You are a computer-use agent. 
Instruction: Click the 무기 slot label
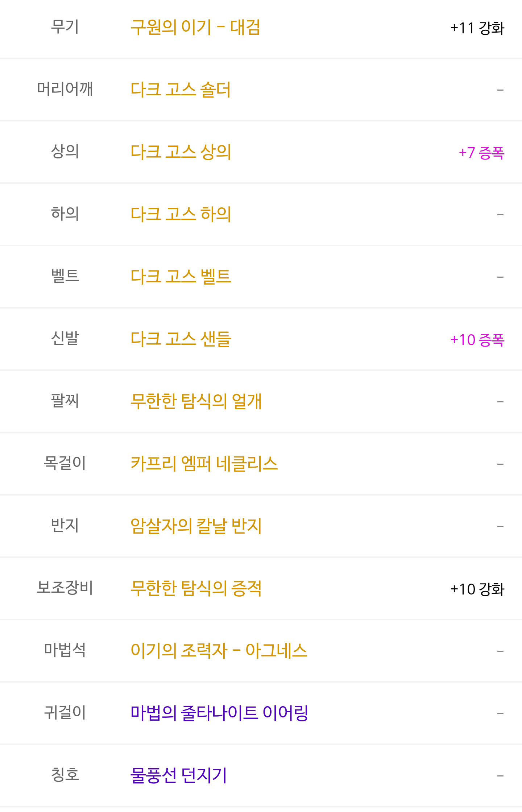point(65,27)
